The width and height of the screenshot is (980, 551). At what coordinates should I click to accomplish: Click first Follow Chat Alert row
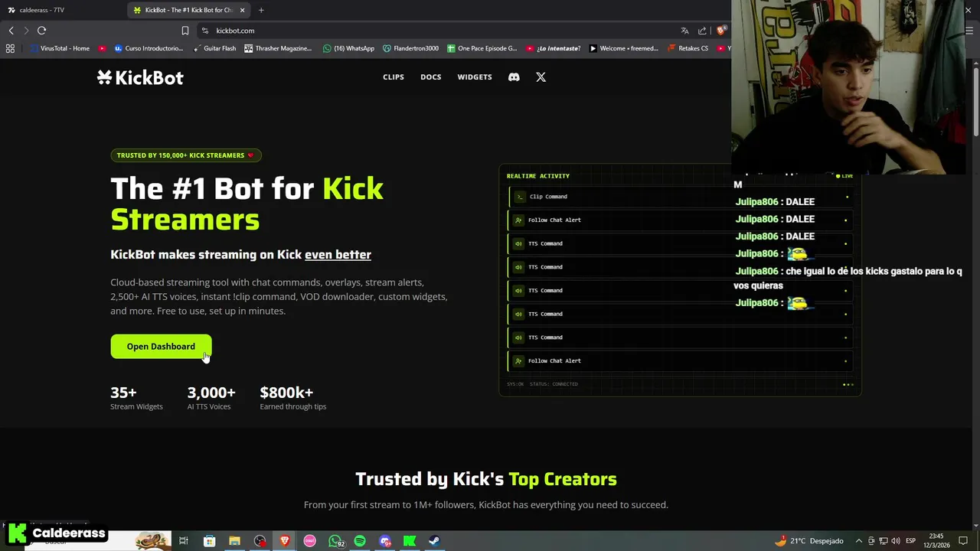(680, 220)
